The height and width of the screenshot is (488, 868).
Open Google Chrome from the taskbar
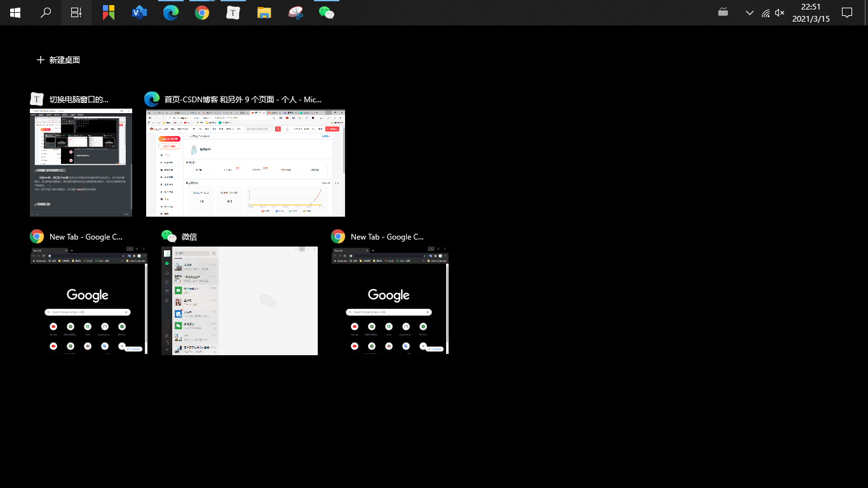[x=202, y=13]
